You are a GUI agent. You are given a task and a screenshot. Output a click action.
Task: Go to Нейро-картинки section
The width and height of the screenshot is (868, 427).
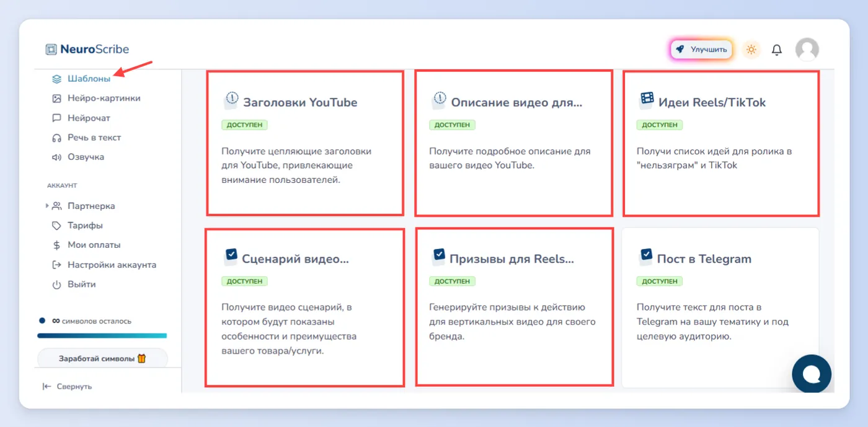(104, 99)
